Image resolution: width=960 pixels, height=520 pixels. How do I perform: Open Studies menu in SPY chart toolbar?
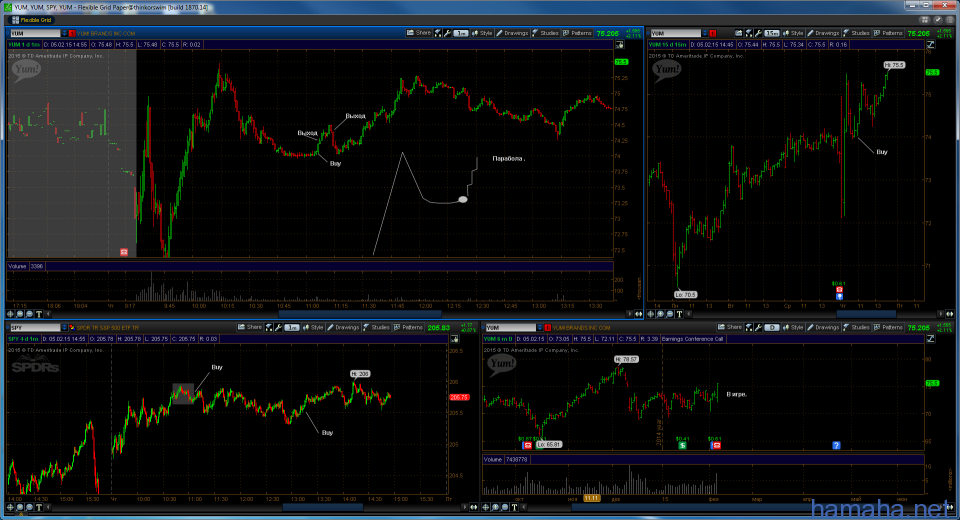pyautogui.click(x=376, y=327)
